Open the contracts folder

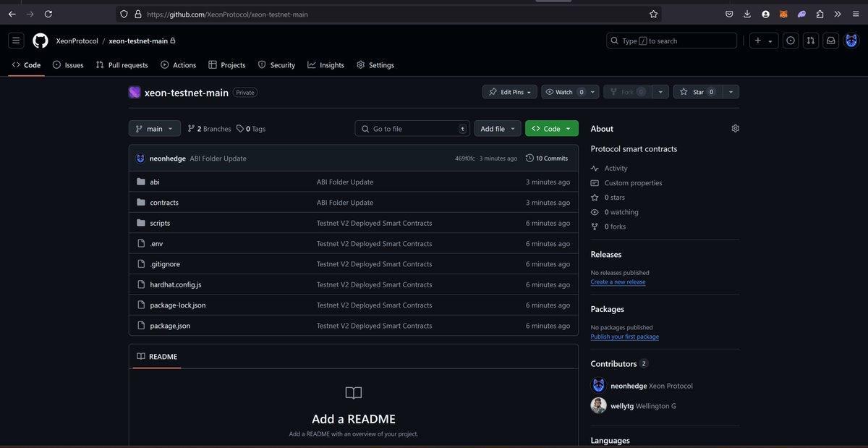[164, 203]
